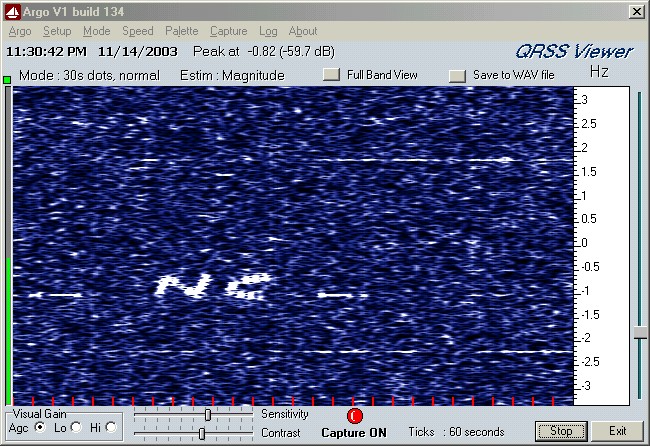Click the 'Ticks : 60 seconds' label
The image size is (650, 446).
(456, 432)
